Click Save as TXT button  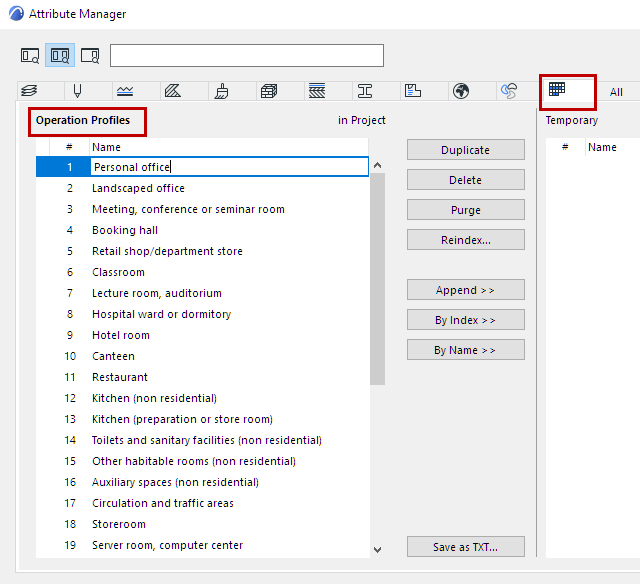click(x=466, y=547)
